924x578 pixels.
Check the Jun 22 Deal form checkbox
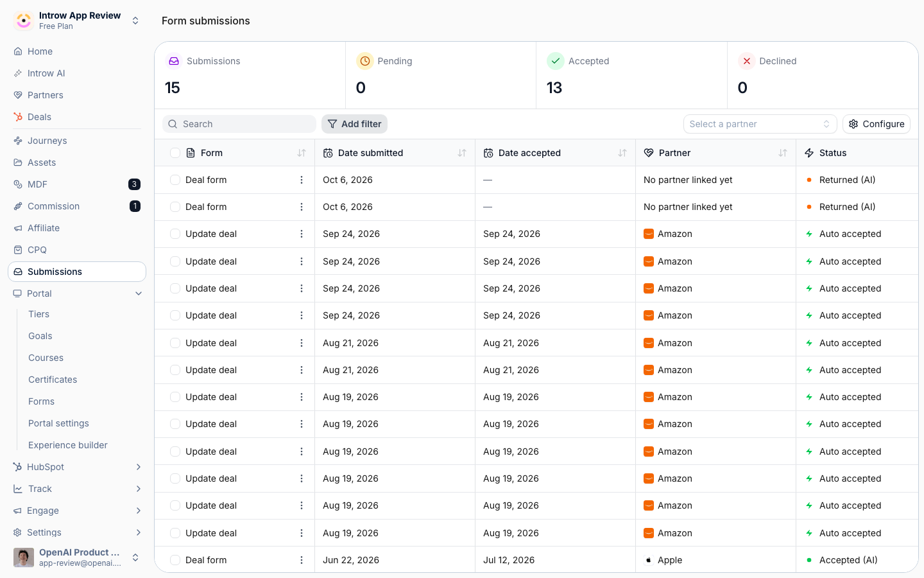pyautogui.click(x=175, y=560)
